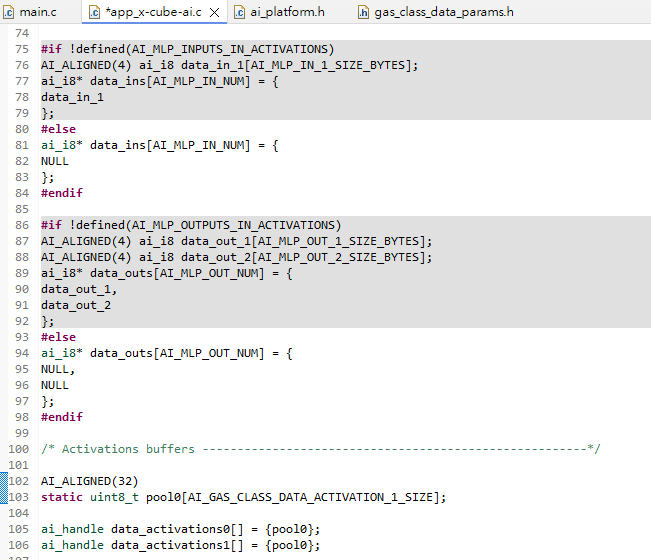Click 'data_outs[AI_MLP_OUT_NUM]' on line 94
This screenshot has height=560, width=651.
click(177, 353)
